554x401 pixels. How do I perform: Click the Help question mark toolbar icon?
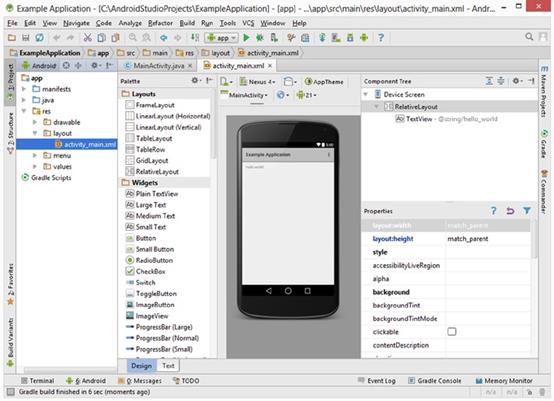point(381,37)
